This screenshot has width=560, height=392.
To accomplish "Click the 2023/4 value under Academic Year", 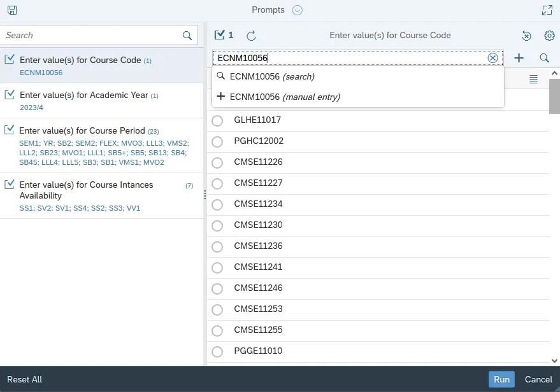I will 31,108.
